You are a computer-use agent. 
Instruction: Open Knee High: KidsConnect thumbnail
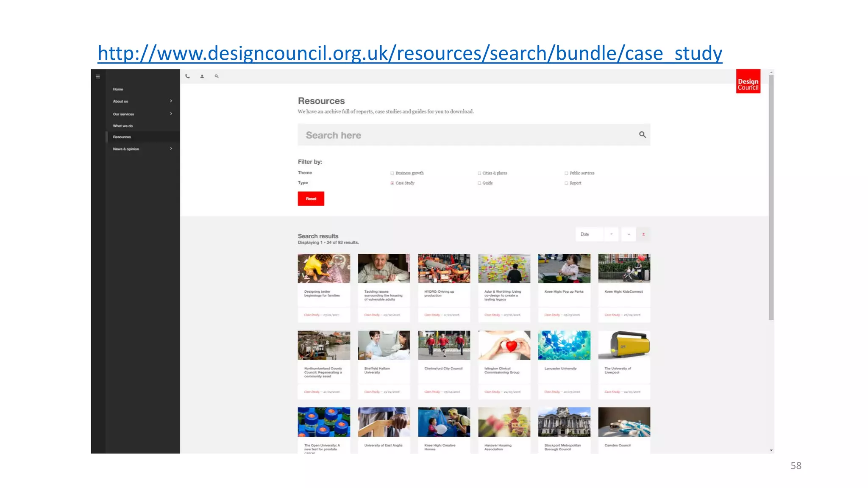pos(624,268)
